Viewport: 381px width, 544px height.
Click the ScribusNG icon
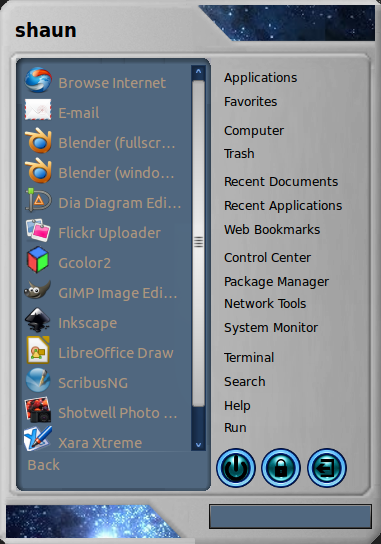pyautogui.click(x=38, y=380)
